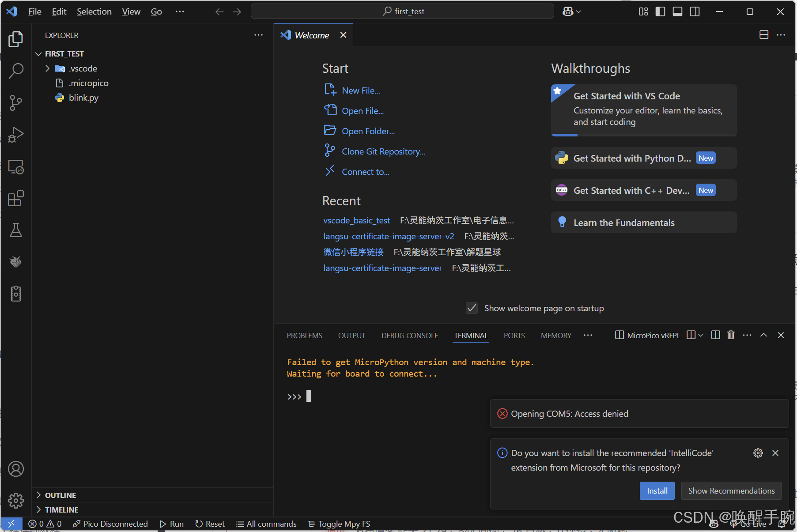Open editor more actions ellipsis
Image resolution: width=797 pixels, height=532 pixels.
point(781,35)
